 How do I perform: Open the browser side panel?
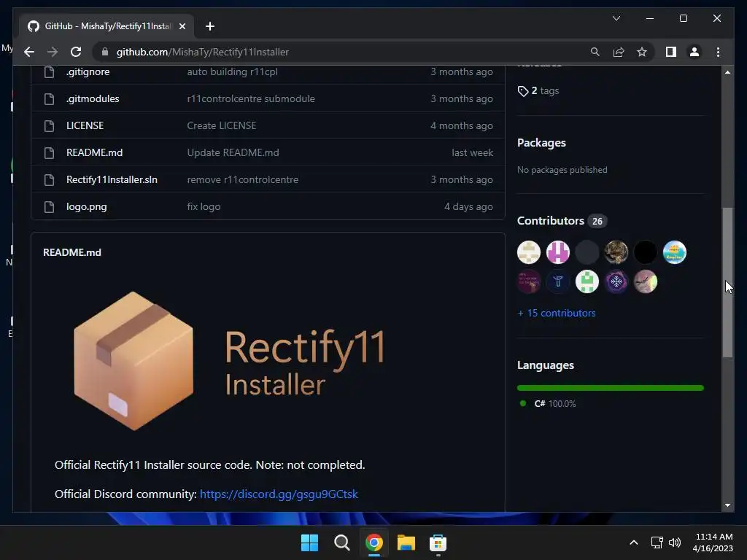pyautogui.click(x=671, y=52)
